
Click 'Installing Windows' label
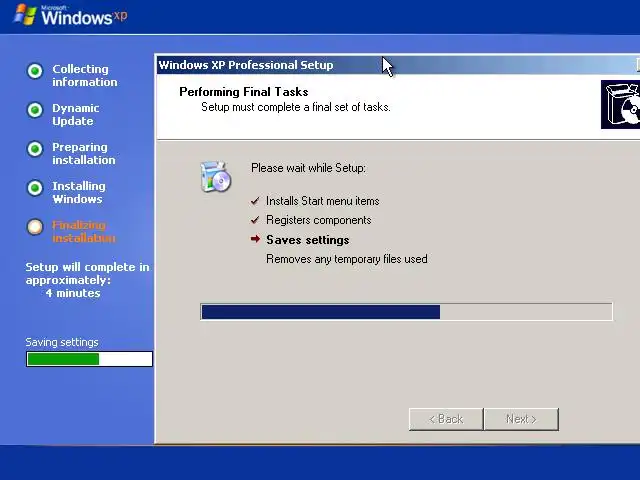(x=79, y=192)
